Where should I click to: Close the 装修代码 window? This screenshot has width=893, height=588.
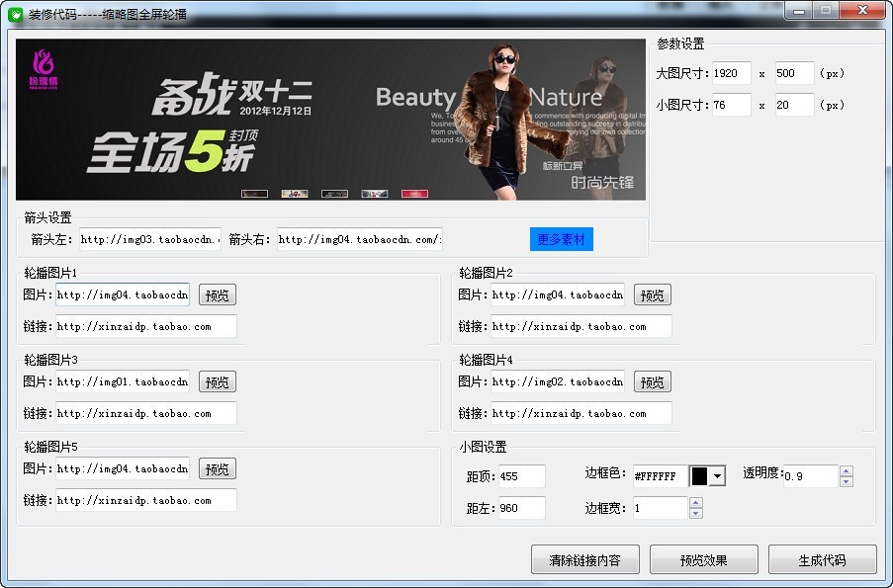click(862, 10)
